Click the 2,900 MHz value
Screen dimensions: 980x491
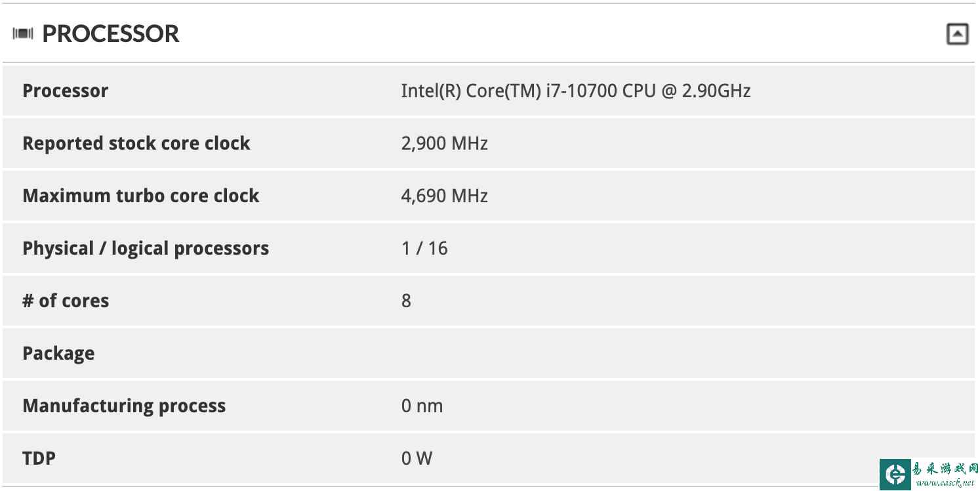[445, 143]
